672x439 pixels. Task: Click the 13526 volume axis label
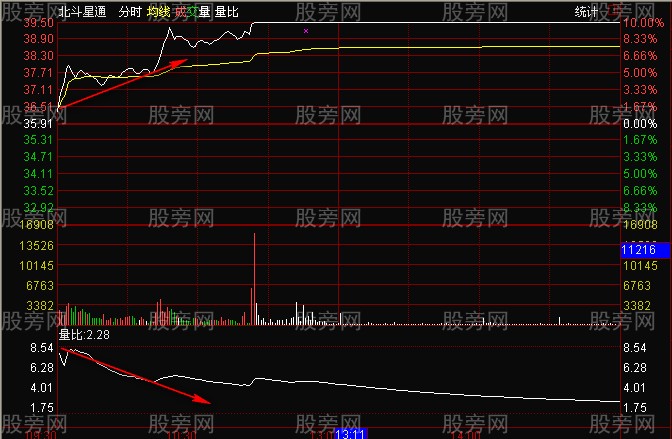pyautogui.click(x=36, y=246)
